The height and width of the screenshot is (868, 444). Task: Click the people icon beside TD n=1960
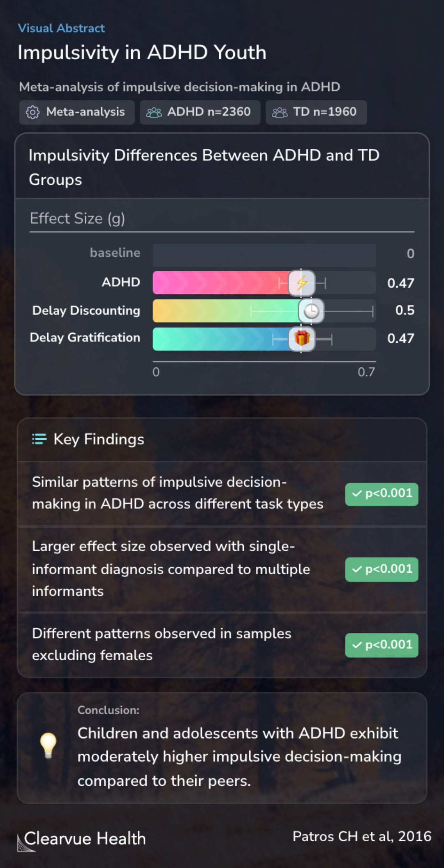click(x=280, y=112)
